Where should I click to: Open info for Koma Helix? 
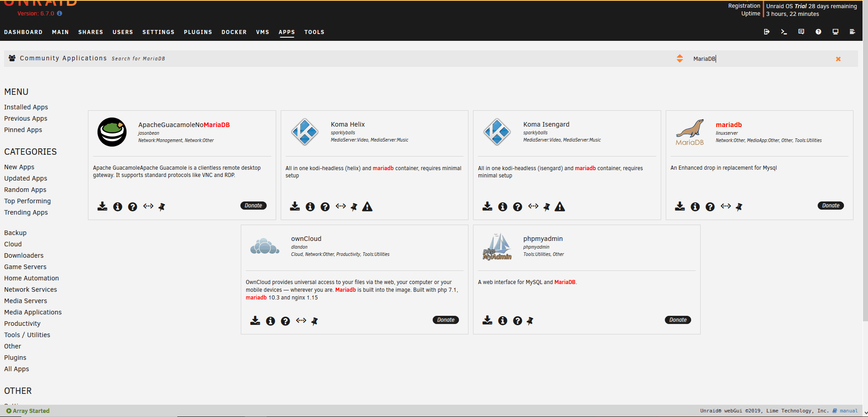pyautogui.click(x=310, y=207)
